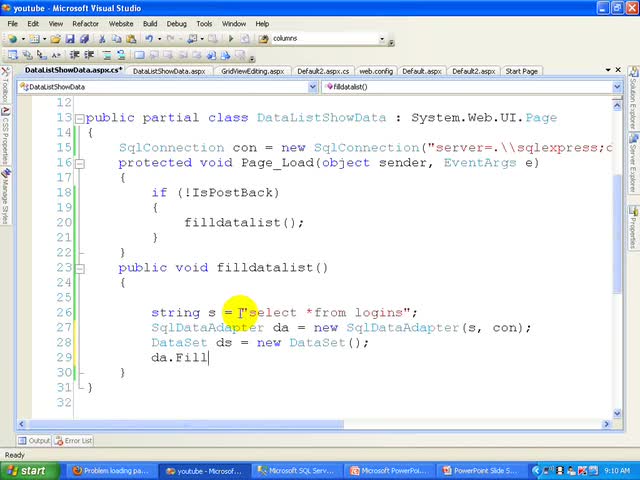
Task: Click the Display Word Completion icon
Action: click(x=56, y=55)
